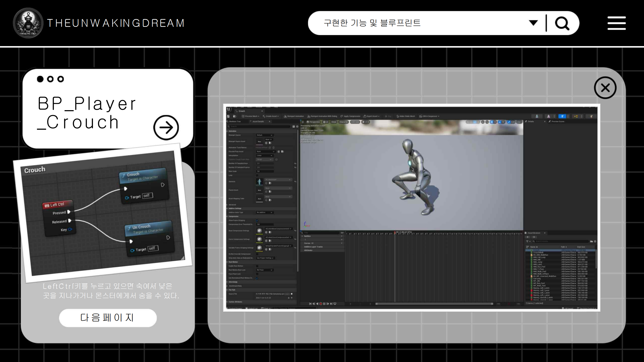Click the circled arrow next to BP_Player_Crouch
The width and height of the screenshot is (644, 362).
click(x=166, y=128)
